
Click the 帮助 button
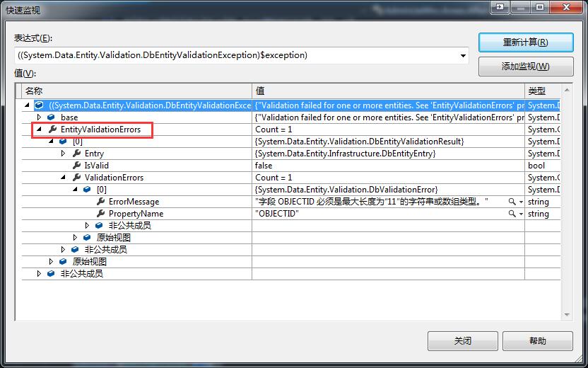537,341
